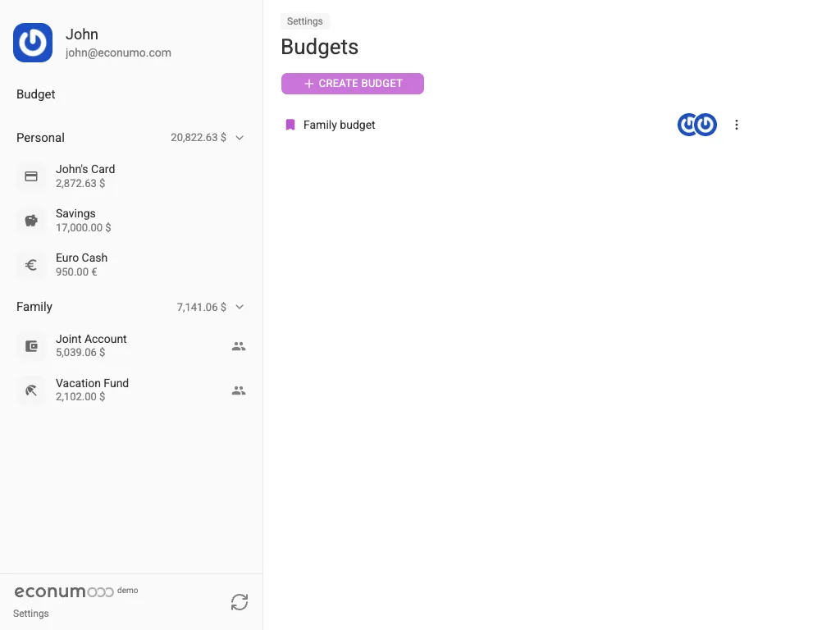Open the Family budget three-dot menu
The image size is (840, 630).
click(737, 125)
